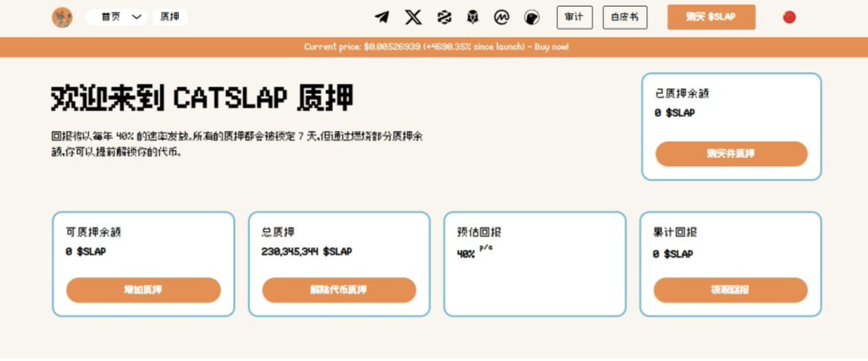Expand the 首页 dropdown chevron
868x361 pixels.
tap(136, 17)
